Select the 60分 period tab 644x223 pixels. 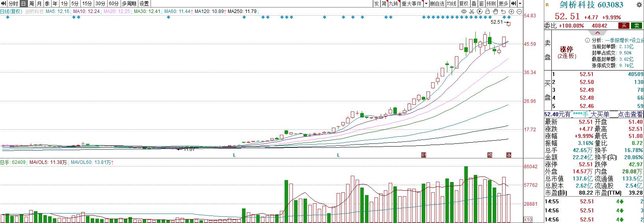coord(114,4)
